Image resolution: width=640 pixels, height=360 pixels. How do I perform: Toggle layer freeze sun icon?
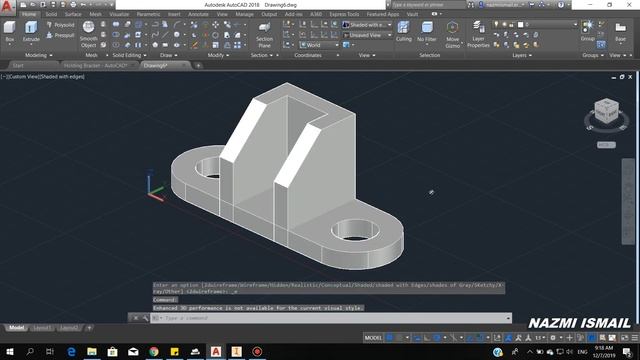pyautogui.click(x=504, y=24)
